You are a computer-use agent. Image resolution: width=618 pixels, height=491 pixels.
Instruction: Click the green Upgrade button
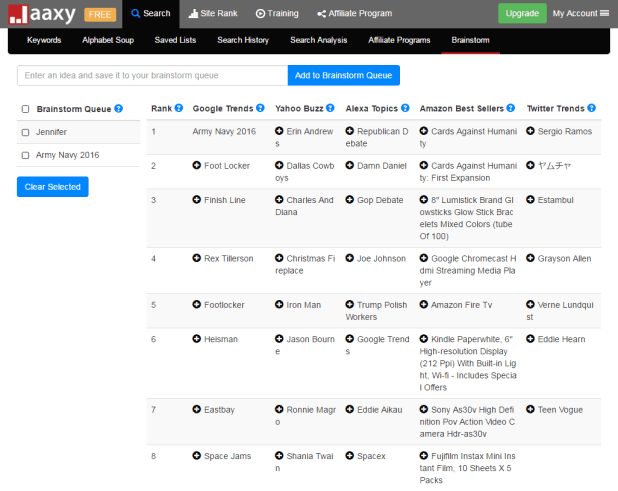(x=522, y=13)
